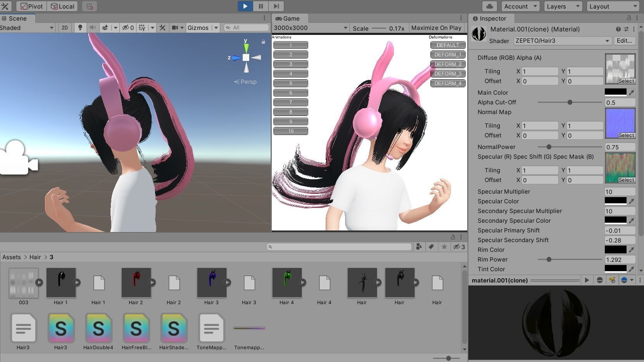This screenshot has width=644, height=362.
Task: Open the Shader ZEPETO/Hair3 dropdown
Action: [x=562, y=41]
